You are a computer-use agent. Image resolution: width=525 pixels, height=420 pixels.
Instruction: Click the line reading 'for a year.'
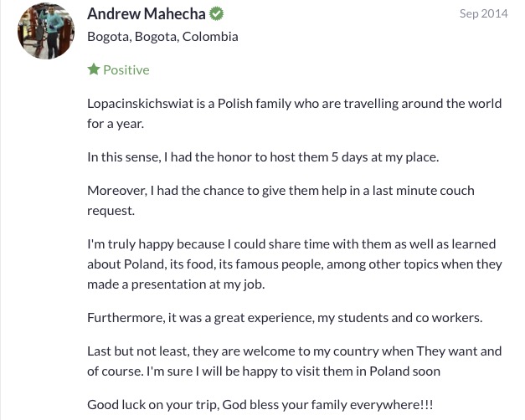pos(116,124)
